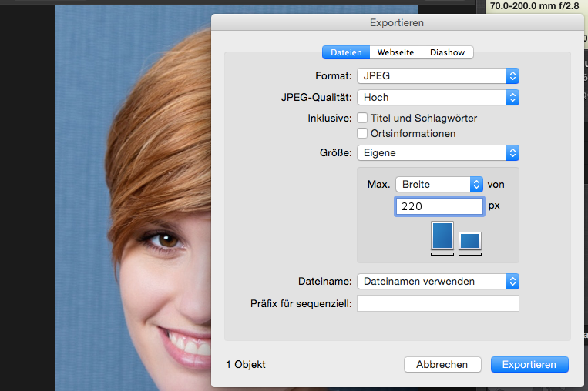This screenshot has width=588, height=391.
Task: Click the portrait photo behind the dialog
Action: [133, 199]
